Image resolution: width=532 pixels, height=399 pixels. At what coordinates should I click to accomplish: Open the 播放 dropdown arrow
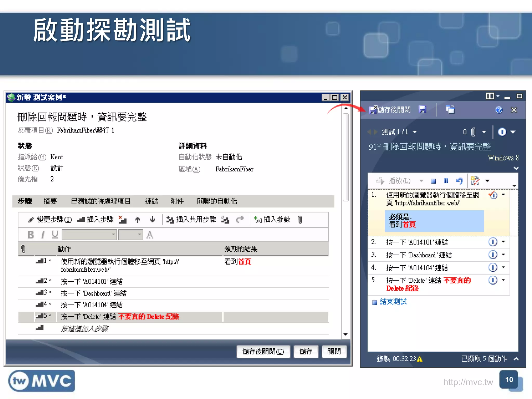click(x=421, y=181)
